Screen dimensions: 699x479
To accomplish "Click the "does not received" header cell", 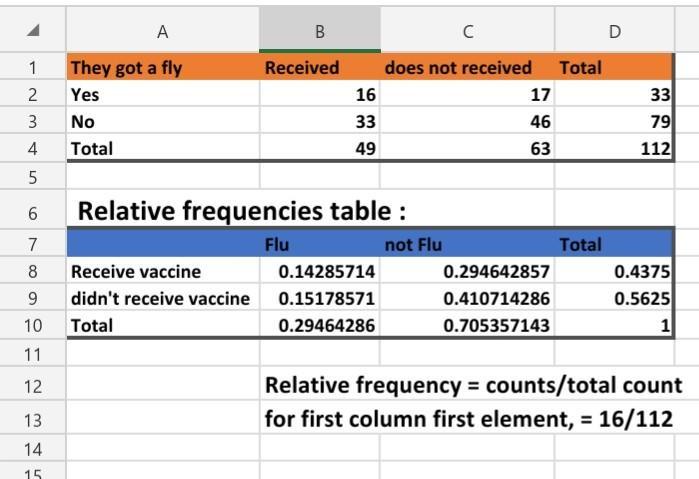I will pos(458,68).
